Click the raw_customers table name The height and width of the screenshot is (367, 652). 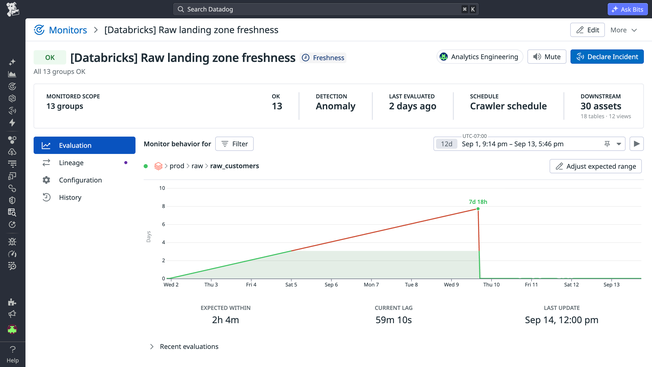click(235, 166)
